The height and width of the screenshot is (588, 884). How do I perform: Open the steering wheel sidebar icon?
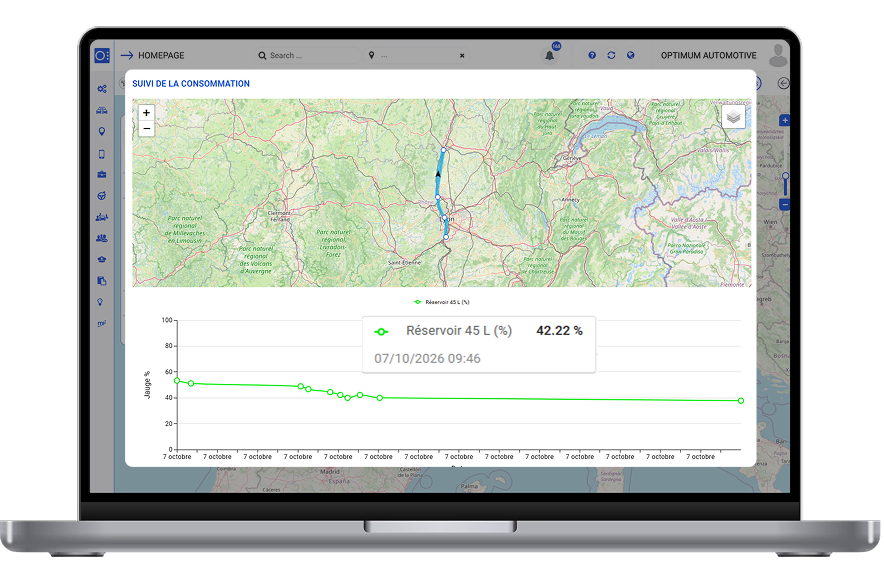[101, 196]
